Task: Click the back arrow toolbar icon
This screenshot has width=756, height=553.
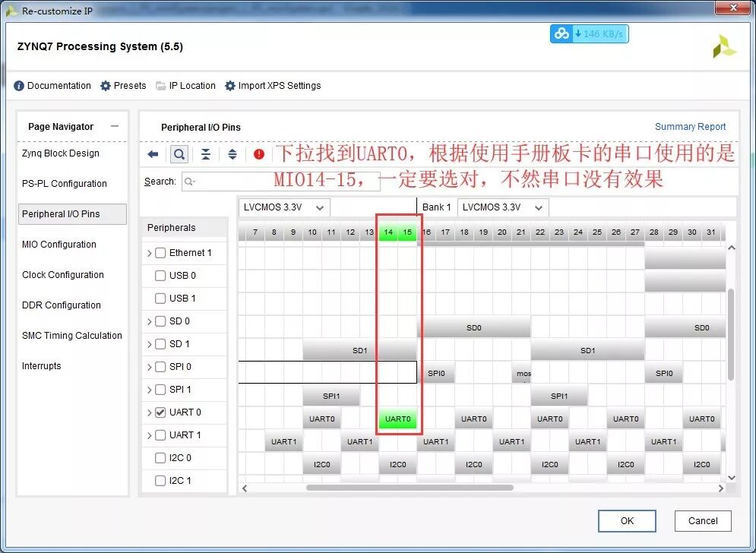Action: click(x=153, y=154)
